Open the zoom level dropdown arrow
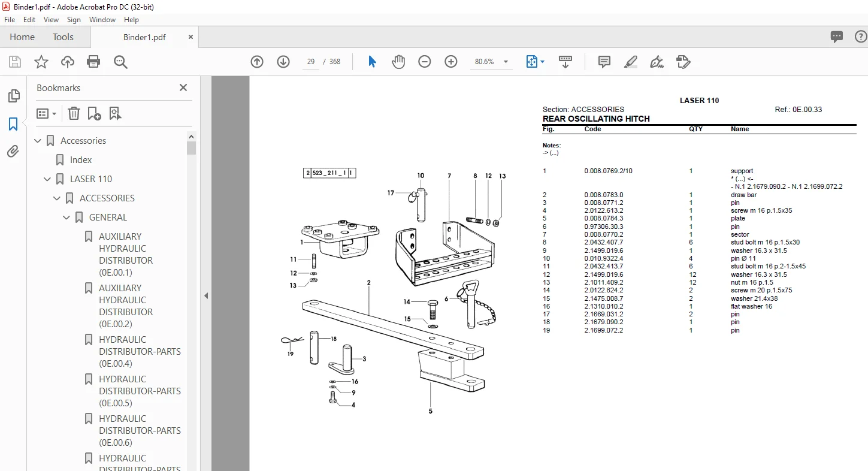 [506, 62]
